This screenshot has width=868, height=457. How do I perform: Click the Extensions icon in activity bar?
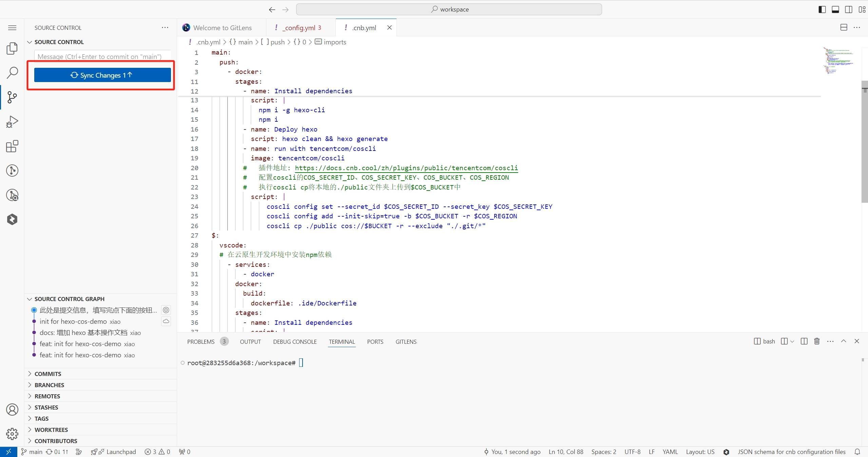[x=13, y=146]
